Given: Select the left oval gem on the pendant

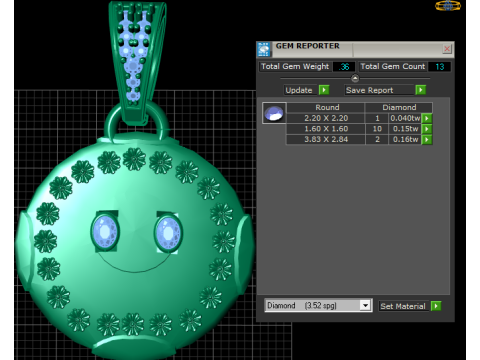Looking at the screenshot, I should pyautogui.click(x=105, y=231).
